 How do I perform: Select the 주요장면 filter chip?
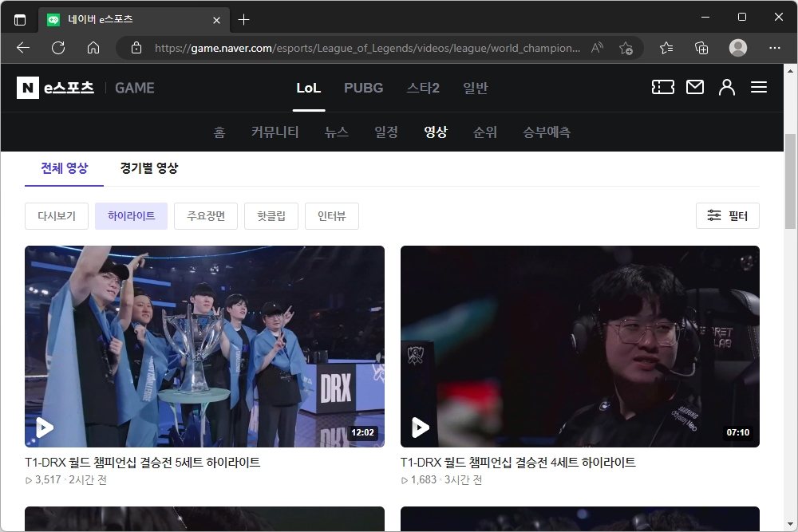[206, 216]
